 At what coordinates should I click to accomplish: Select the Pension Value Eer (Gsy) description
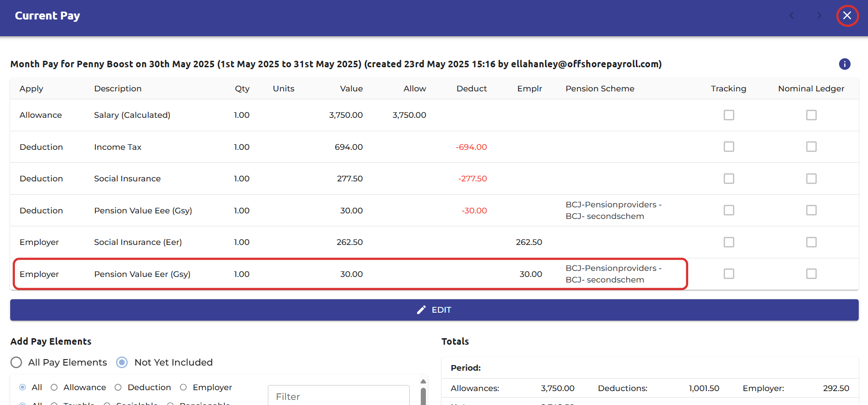142,274
